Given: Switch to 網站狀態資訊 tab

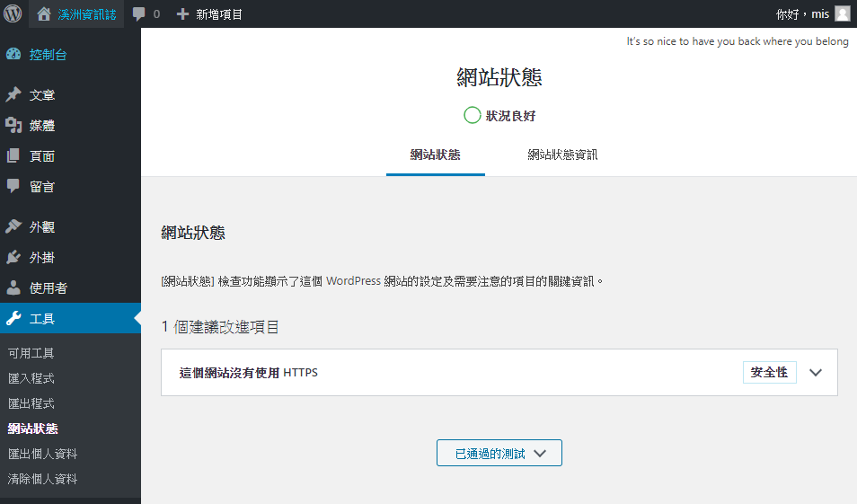Looking at the screenshot, I should (562, 155).
